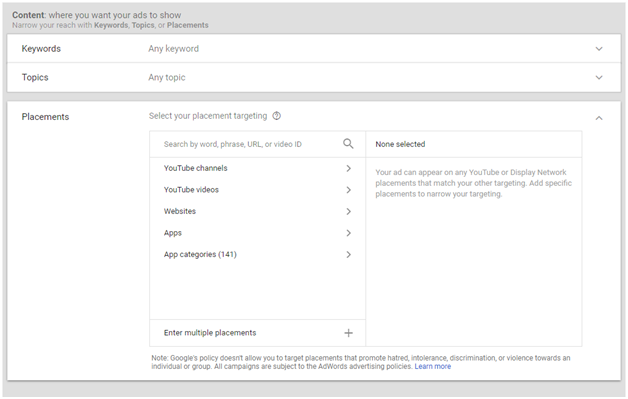Click the Websites row arrow
Image resolution: width=628 pixels, height=399 pixels.
click(348, 212)
